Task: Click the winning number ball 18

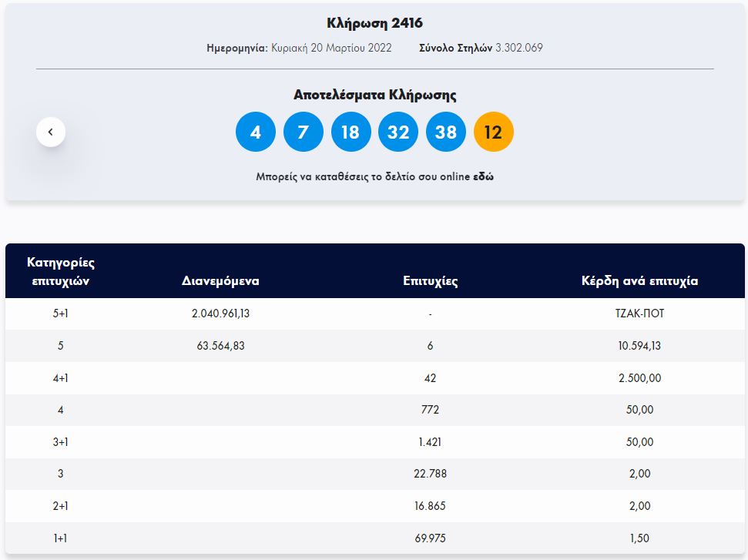Action: [x=351, y=132]
